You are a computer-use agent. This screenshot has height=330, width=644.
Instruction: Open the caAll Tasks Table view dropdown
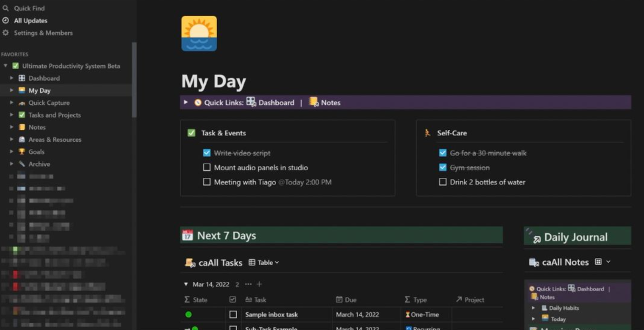point(264,262)
